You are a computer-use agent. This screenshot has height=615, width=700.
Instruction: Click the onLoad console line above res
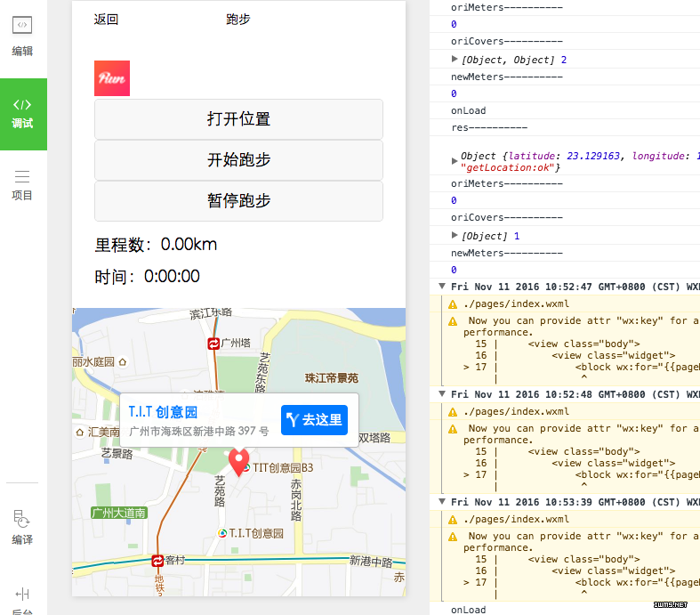[x=469, y=110]
